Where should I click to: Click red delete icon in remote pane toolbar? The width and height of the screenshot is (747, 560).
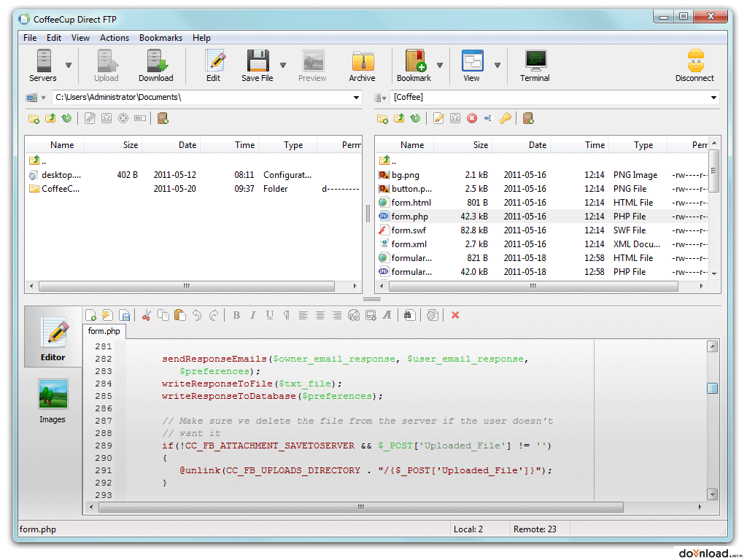pyautogui.click(x=472, y=119)
